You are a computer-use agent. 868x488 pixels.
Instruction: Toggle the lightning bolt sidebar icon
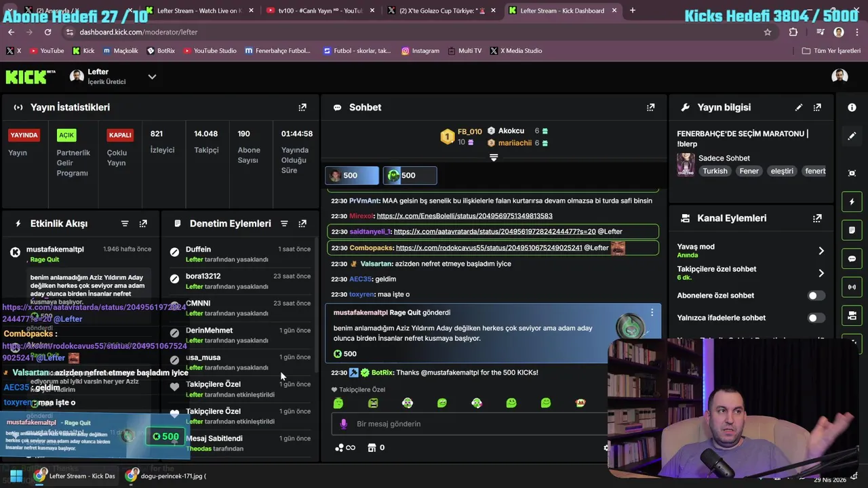[x=852, y=202]
